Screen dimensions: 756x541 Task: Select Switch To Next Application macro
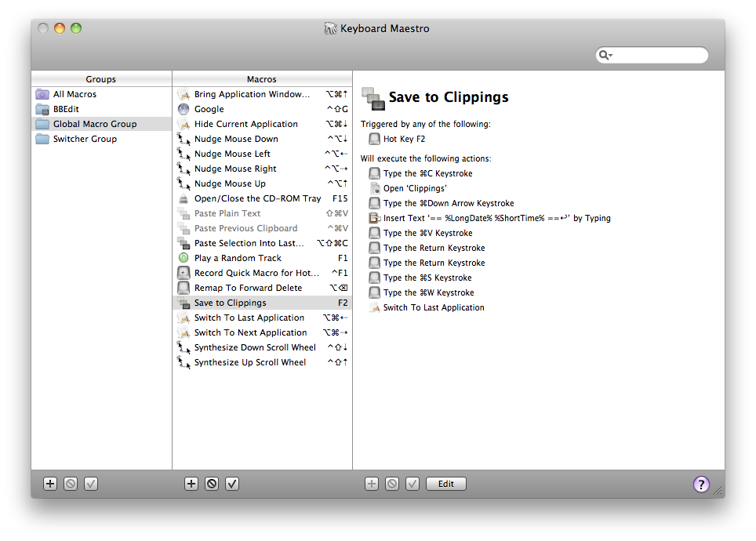pos(262,332)
